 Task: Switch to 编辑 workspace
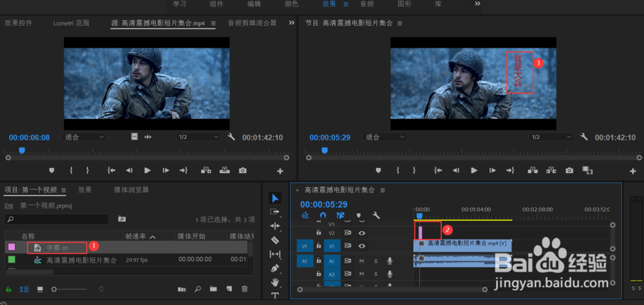coord(254,4)
